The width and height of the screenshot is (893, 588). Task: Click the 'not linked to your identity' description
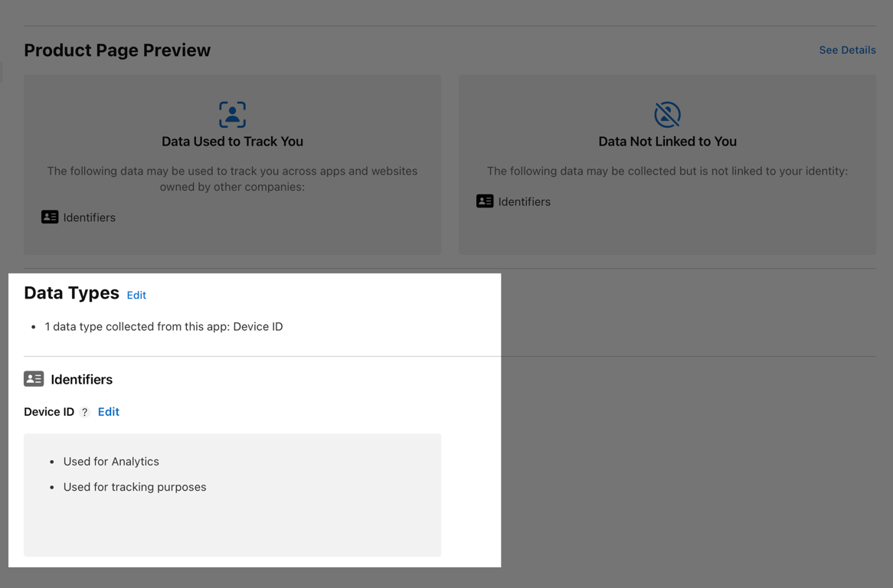[x=668, y=171]
